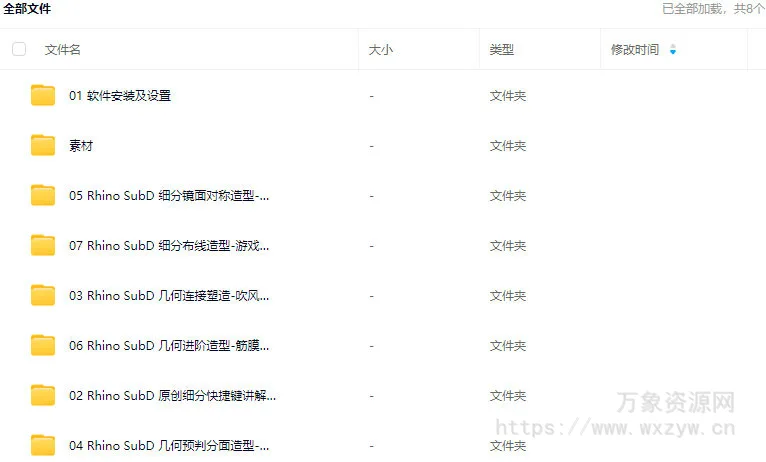Tick the select-all checkbox beside 文件名
This screenshot has height=462, width=766.
tap(19, 49)
